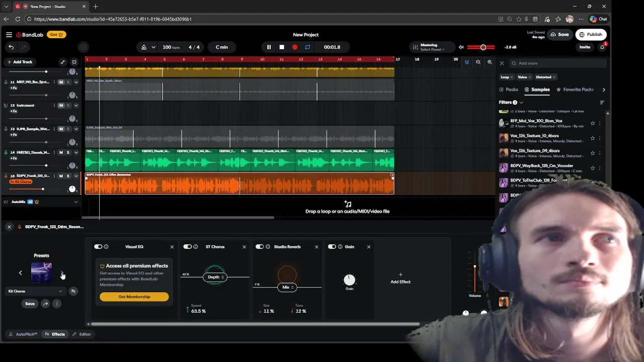Undo the last action
This screenshot has width=644, height=362.
(x=11, y=47)
